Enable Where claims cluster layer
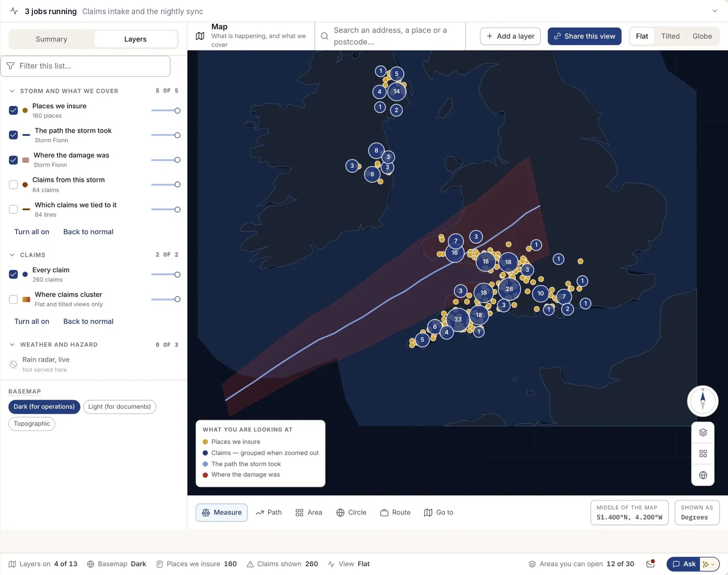 pos(13,299)
